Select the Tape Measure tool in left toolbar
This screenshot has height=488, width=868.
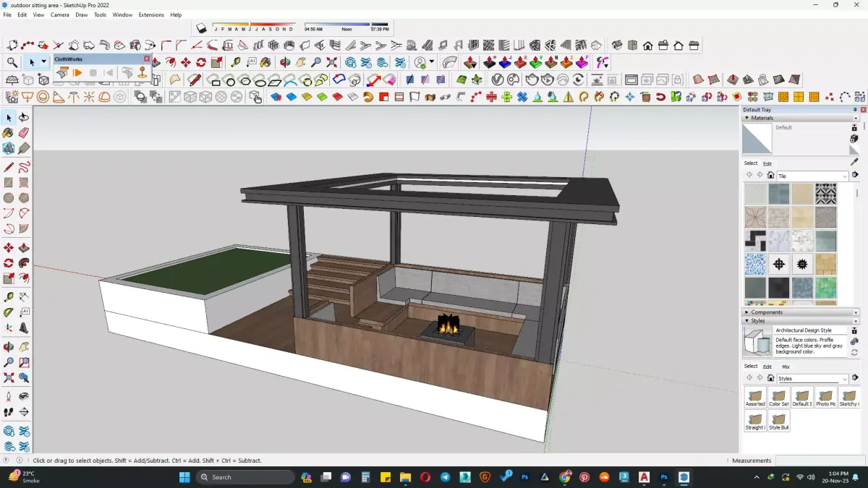point(9,297)
